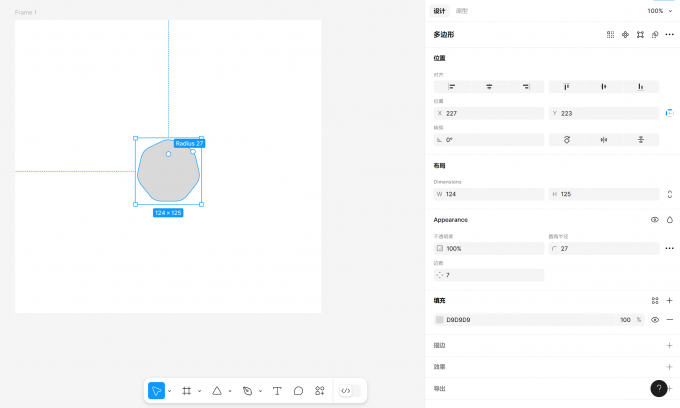Open the Actions resources tool
The width and height of the screenshot is (680, 408).
(x=320, y=391)
